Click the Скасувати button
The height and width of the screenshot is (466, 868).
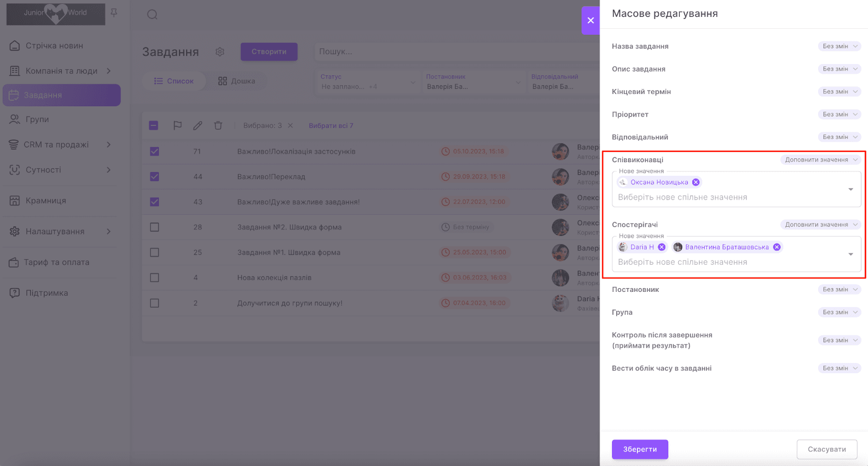pos(826,449)
